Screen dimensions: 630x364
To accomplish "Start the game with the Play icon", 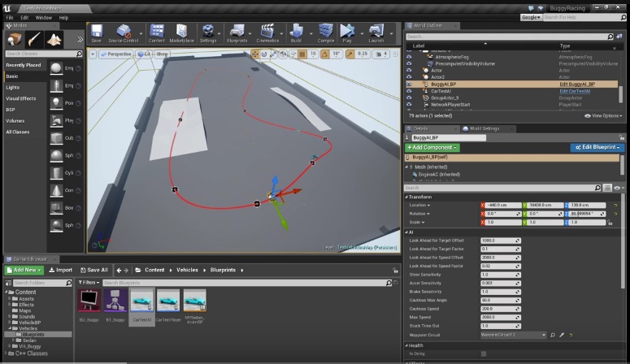I will point(347,32).
